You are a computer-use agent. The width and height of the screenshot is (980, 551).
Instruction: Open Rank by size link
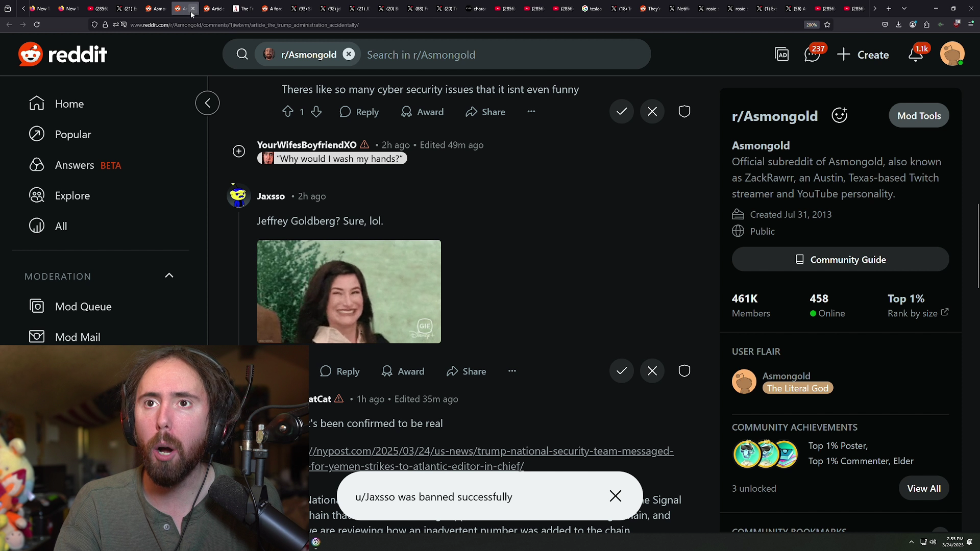tap(918, 313)
